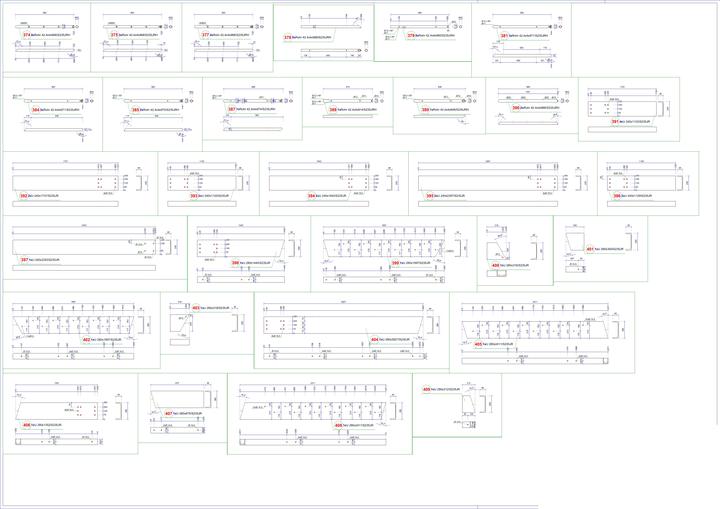Pick the part mark 394 label

(x=311, y=196)
